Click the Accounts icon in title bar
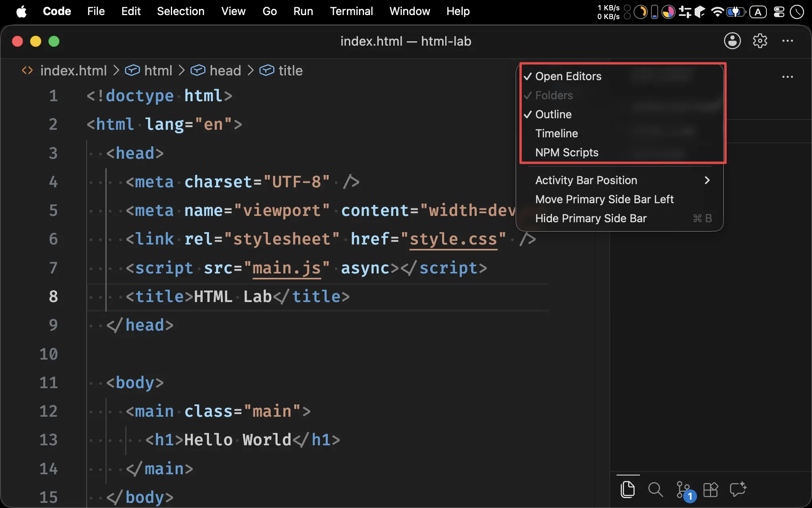812x508 pixels. click(x=732, y=41)
